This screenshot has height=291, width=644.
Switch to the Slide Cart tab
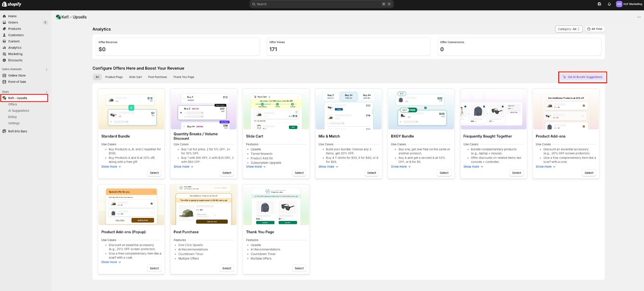coord(135,77)
